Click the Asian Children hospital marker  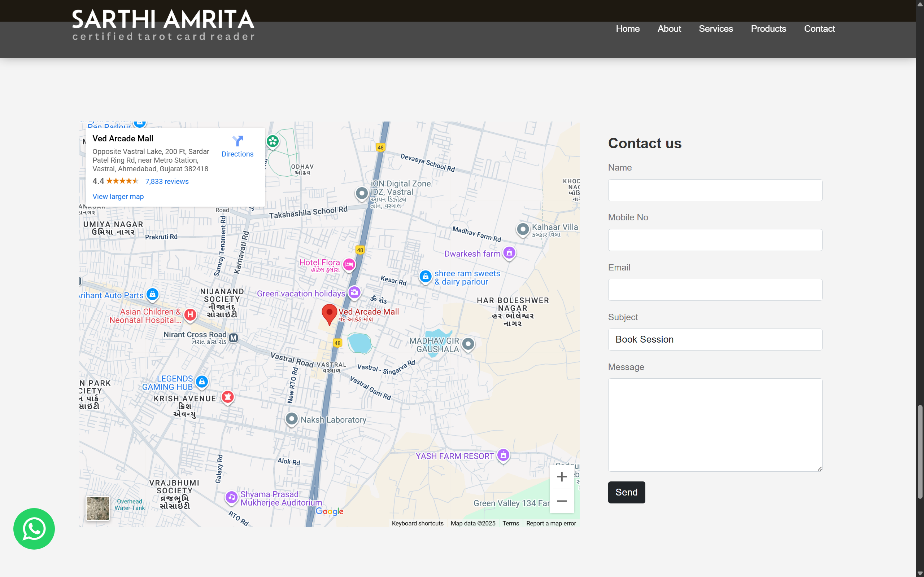click(x=190, y=314)
